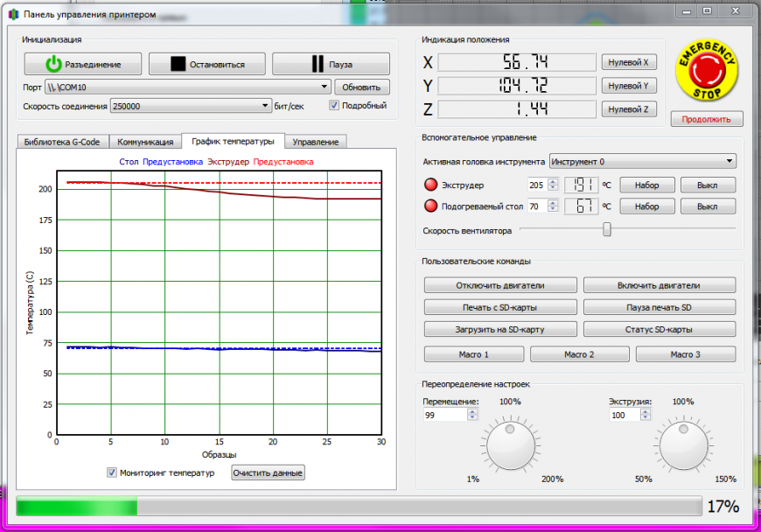Select the График температуры tab
This screenshot has width=761, height=532.
point(233,141)
